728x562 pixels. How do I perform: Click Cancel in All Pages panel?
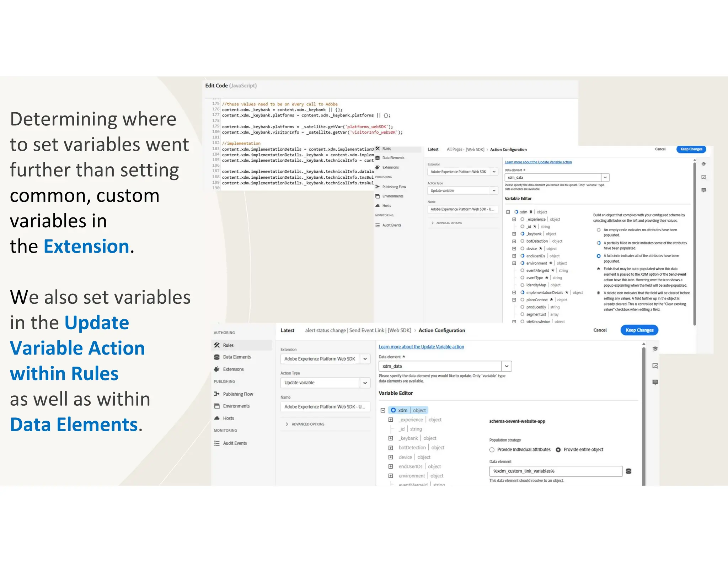(660, 149)
